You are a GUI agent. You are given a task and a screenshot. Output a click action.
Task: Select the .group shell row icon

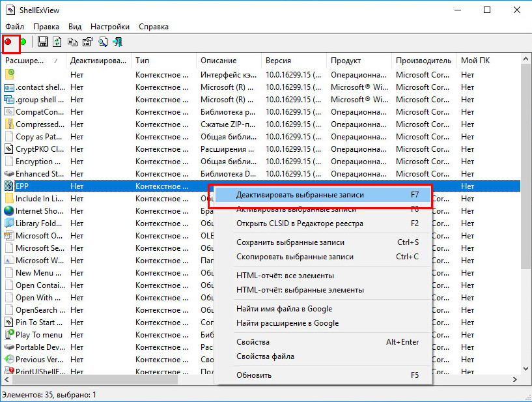coord(9,100)
